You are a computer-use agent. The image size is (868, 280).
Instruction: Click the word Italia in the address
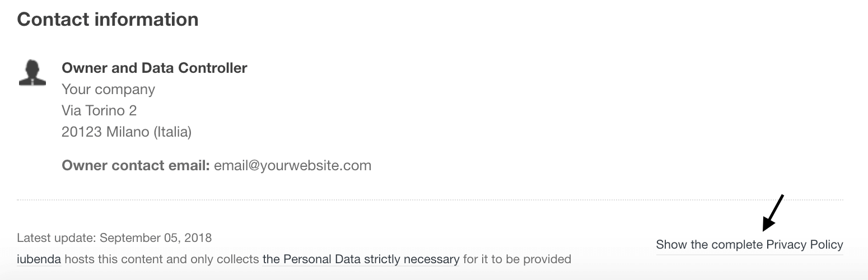click(x=171, y=132)
